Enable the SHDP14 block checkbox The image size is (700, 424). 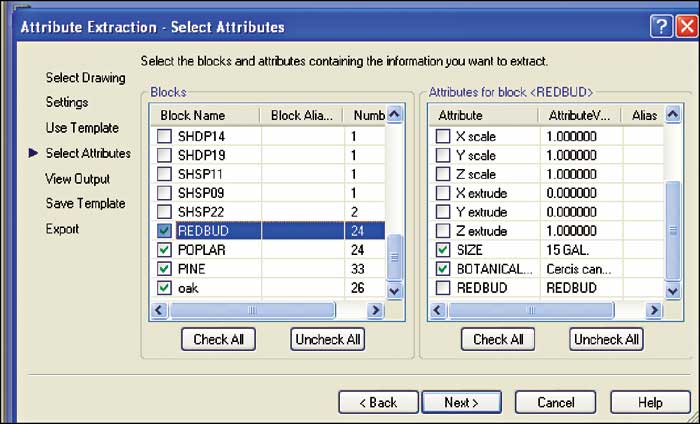[164, 135]
